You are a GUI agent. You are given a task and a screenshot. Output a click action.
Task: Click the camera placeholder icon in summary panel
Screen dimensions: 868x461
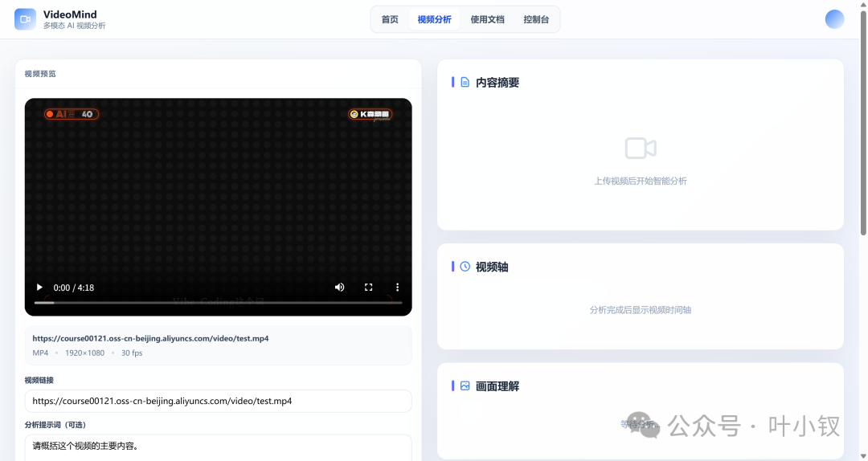641,149
